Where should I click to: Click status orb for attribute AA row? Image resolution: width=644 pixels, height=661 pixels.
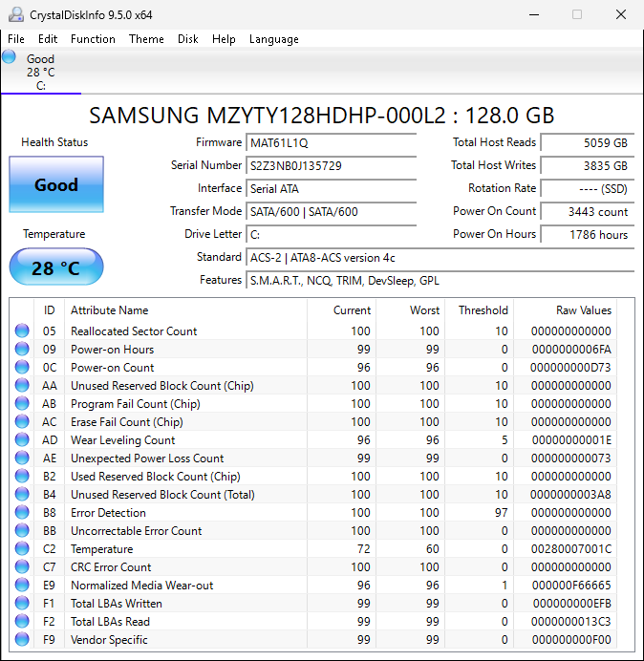tap(22, 385)
